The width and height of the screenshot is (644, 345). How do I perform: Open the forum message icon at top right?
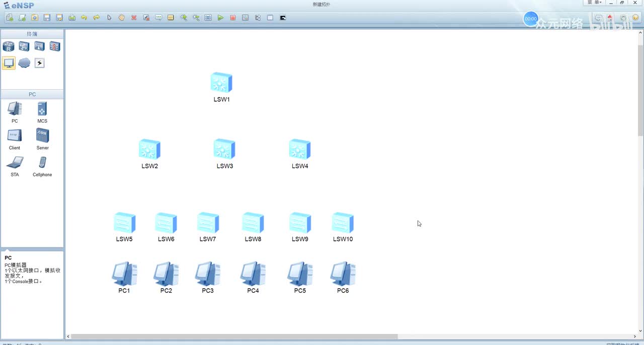coord(599,18)
